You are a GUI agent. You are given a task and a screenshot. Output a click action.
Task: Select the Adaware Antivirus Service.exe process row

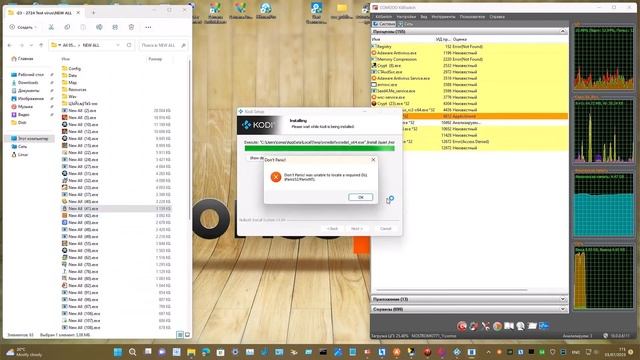(x=469, y=78)
